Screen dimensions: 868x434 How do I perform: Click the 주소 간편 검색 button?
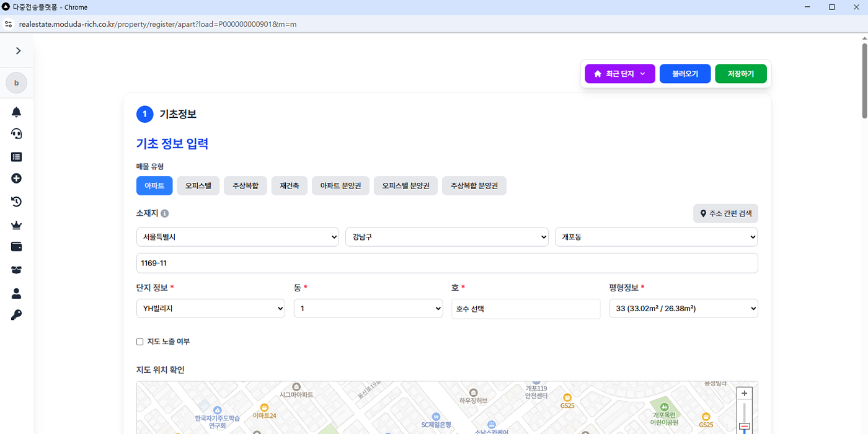point(725,213)
